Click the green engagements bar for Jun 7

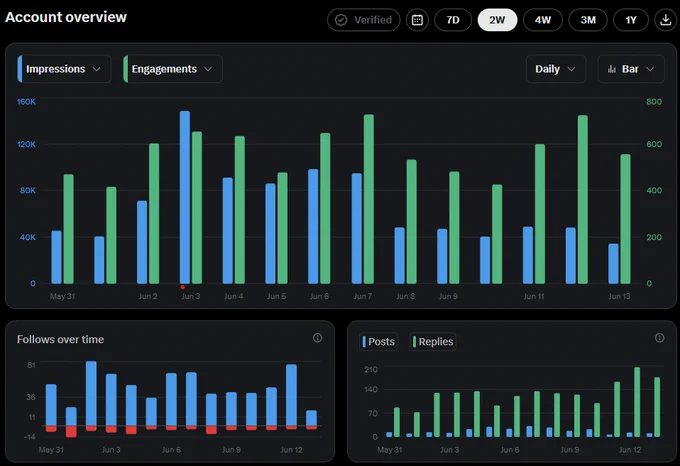(369, 199)
